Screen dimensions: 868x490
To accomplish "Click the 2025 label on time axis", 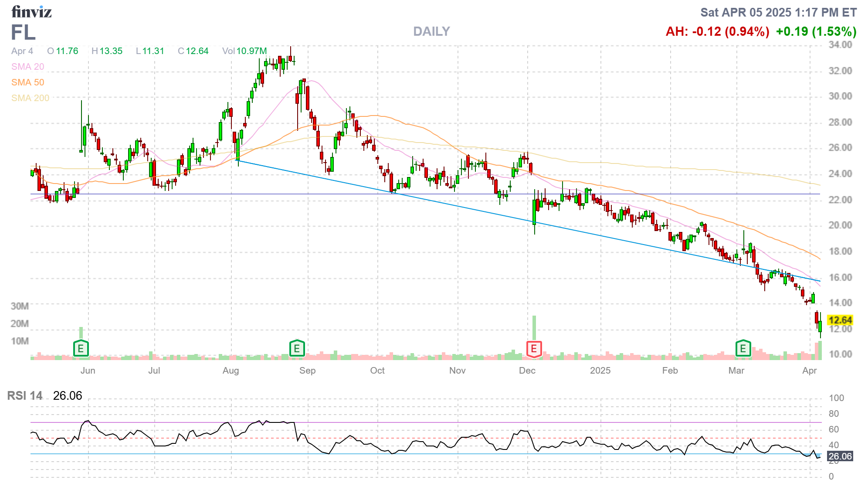I will (600, 371).
